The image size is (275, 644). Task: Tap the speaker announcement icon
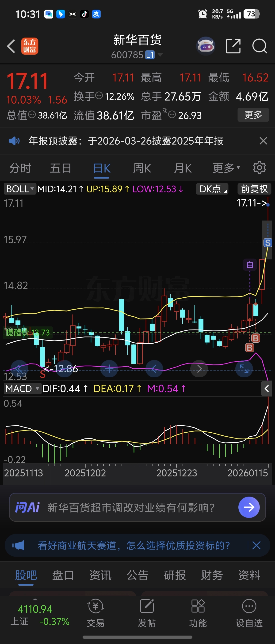[x=14, y=141]
